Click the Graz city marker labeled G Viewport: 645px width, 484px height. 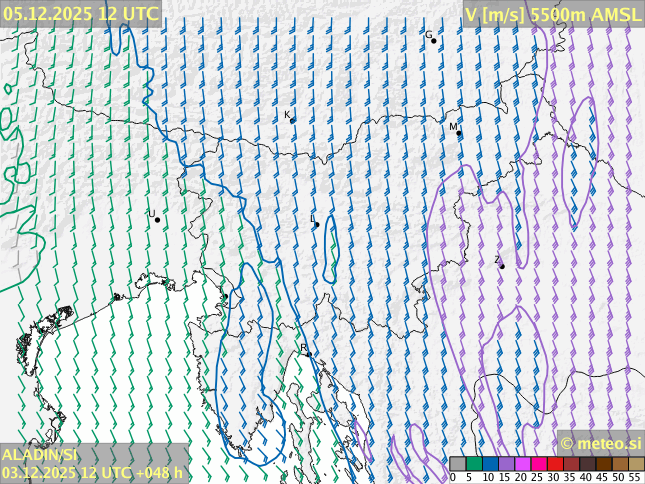coord(434,40)
